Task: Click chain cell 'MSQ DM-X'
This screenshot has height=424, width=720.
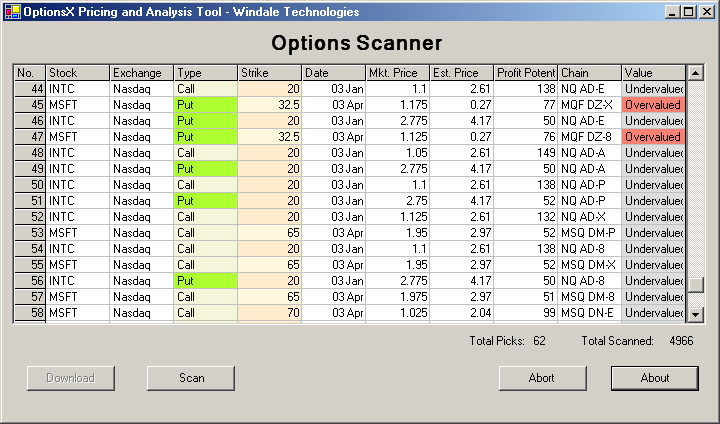Action: coord(590,265)
